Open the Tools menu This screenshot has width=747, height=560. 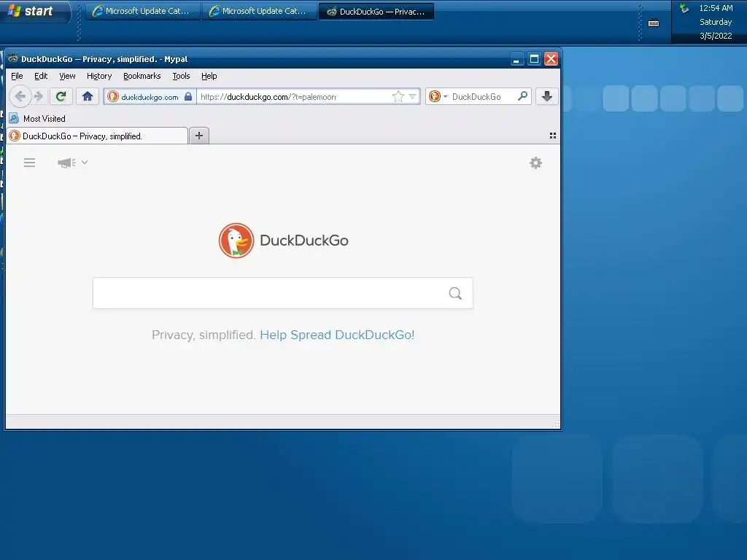tap(181, 76)
